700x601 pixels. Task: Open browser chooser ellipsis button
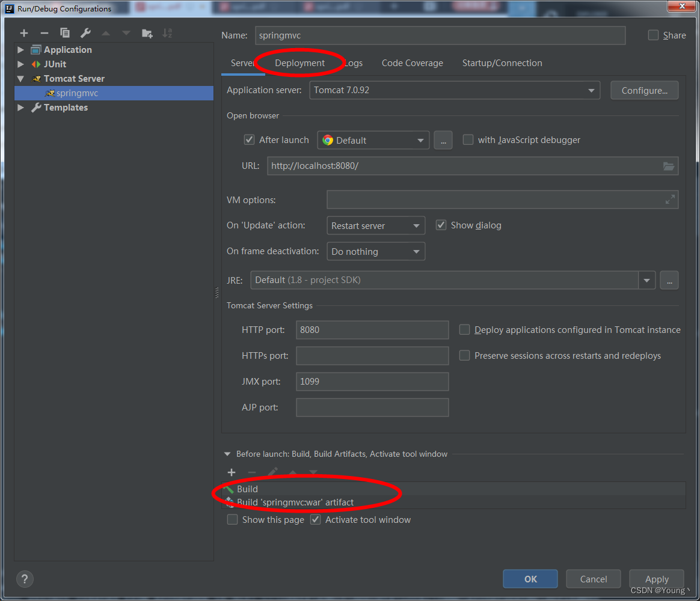tap(443, 140)
